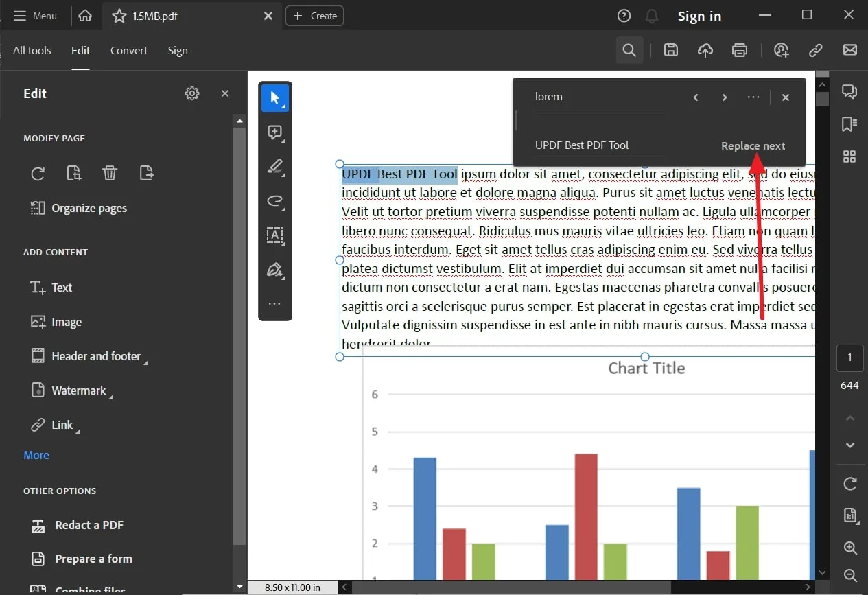This screenshot has height=595, width=868.
Task: Star the 1.5MB.pdf document
Action: click(x=119, y=16)
